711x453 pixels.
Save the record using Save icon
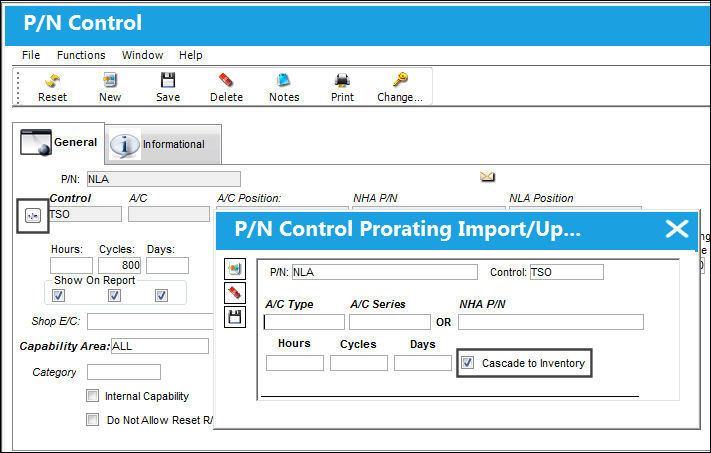pos(168,80)
